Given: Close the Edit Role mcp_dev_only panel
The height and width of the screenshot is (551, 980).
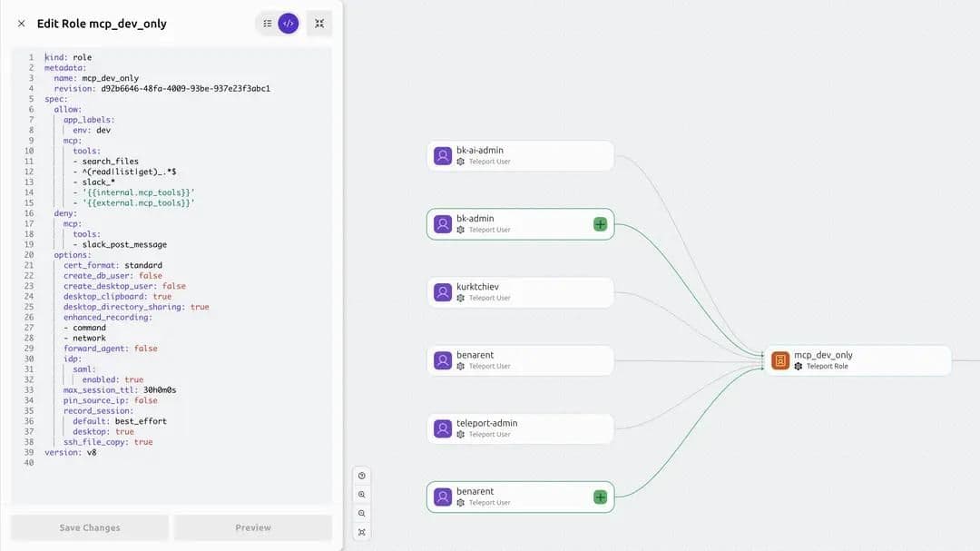Looking at the screenshot, I should [21, 23].
